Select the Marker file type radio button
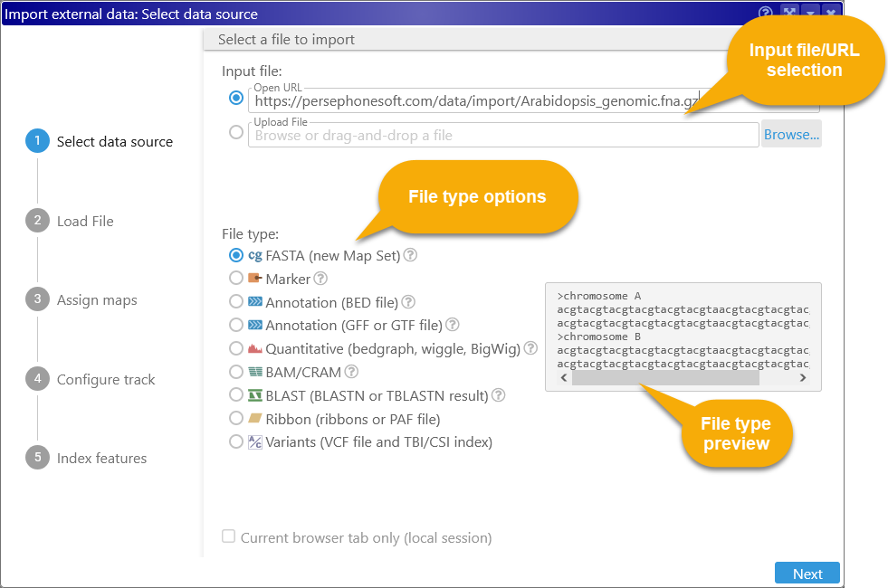Image resolution: width=888 pixels, height=588 pixels. [236, 279]
